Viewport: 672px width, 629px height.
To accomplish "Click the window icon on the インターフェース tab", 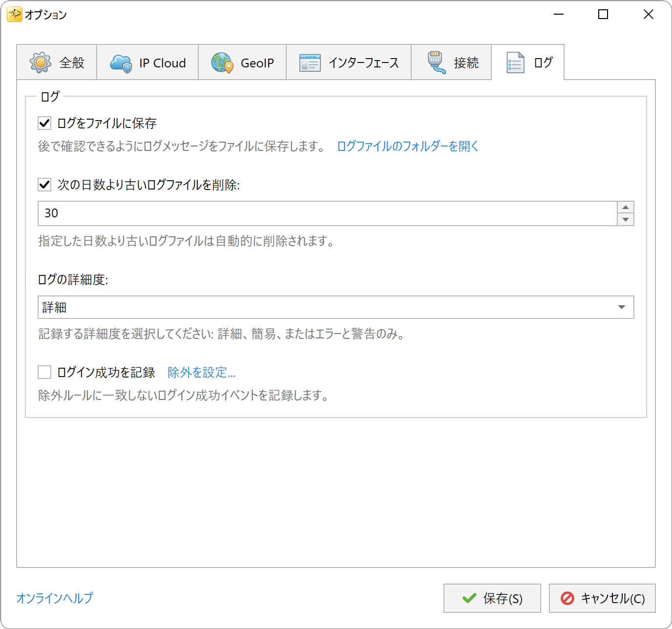I will click(x=310, y=63).
